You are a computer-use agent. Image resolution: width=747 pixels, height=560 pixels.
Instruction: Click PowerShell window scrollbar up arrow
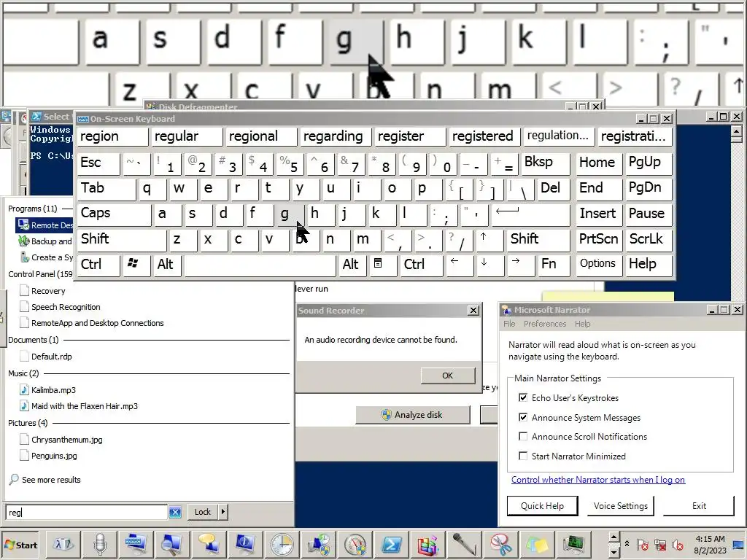tap(736, 132)
